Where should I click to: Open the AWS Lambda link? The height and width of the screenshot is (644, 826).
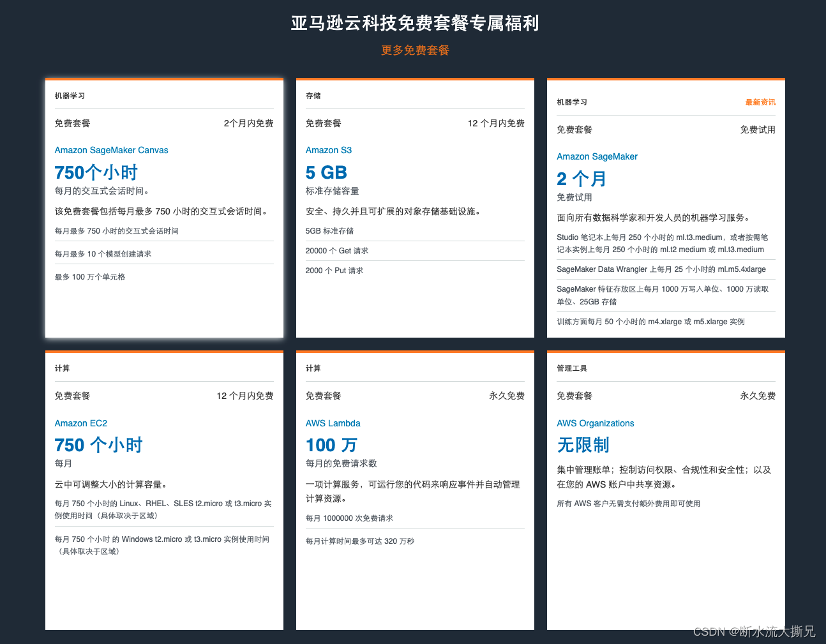pyautogui.click(x=333, y=423)
